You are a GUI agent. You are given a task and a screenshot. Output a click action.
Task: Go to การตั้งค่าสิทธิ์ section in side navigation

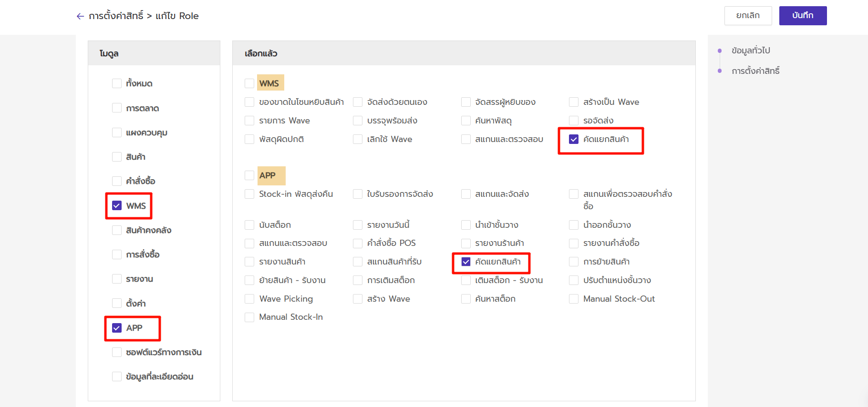[x=755, y=71]
